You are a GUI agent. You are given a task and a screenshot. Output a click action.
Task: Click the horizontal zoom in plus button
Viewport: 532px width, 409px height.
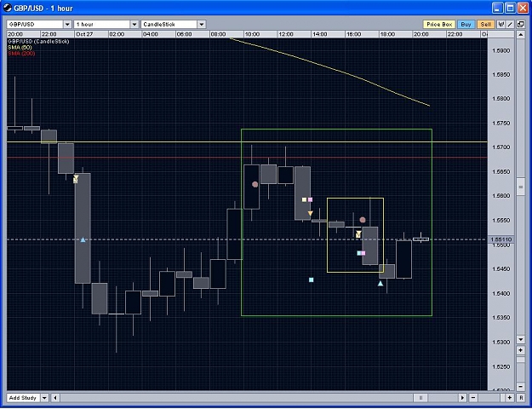coord(510,398)
